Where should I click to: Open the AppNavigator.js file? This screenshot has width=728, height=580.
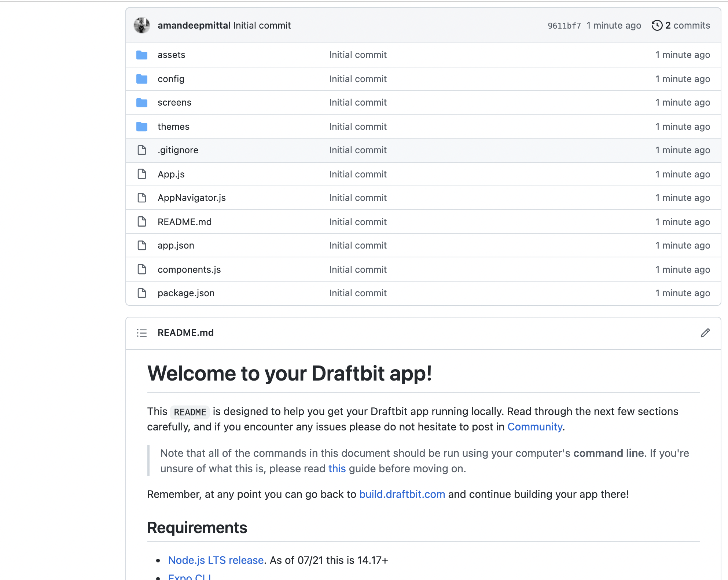pos(192,198)
